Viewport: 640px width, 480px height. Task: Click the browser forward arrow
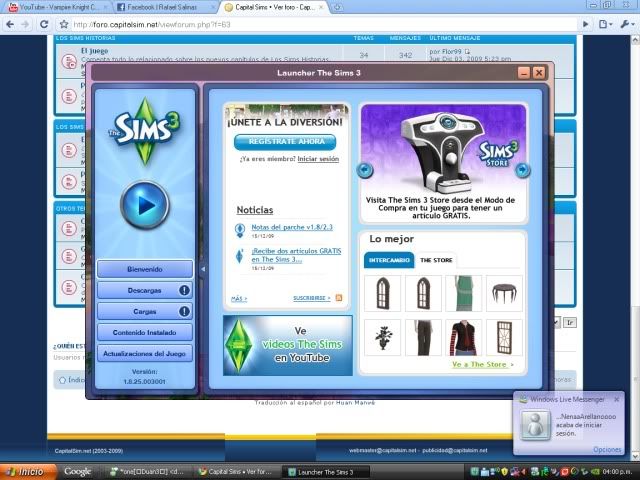[x=26, y=24]
